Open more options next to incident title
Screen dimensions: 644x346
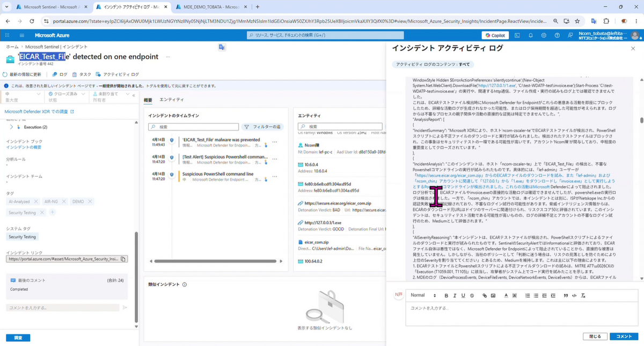pos(167,56)
